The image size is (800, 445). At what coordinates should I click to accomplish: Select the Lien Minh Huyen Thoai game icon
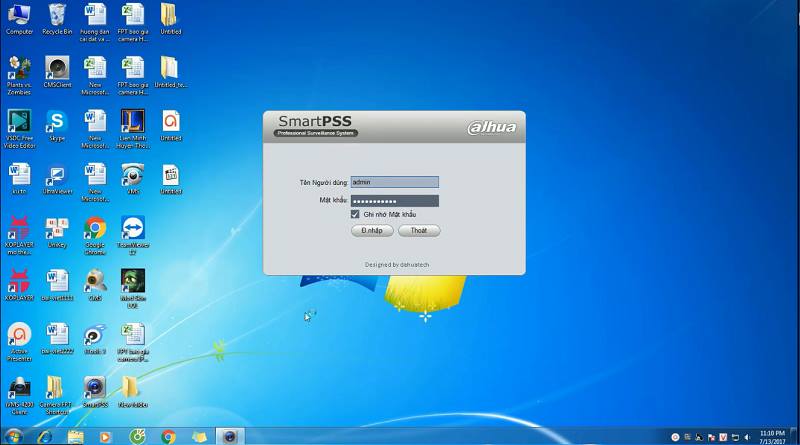[x=133, y=129]
